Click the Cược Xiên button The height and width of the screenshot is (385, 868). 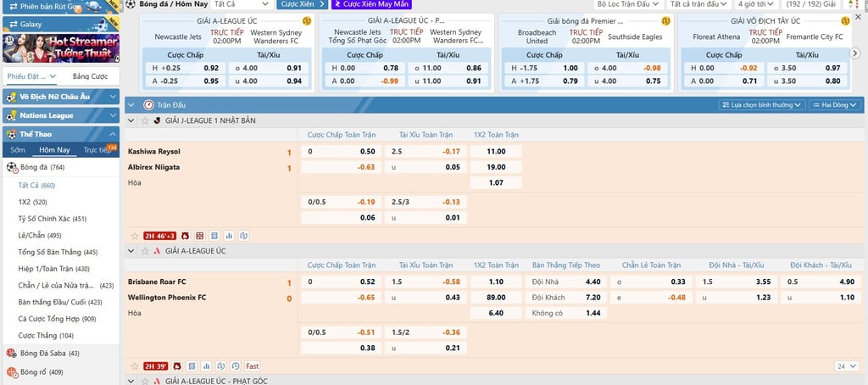[x=303, y=4]
